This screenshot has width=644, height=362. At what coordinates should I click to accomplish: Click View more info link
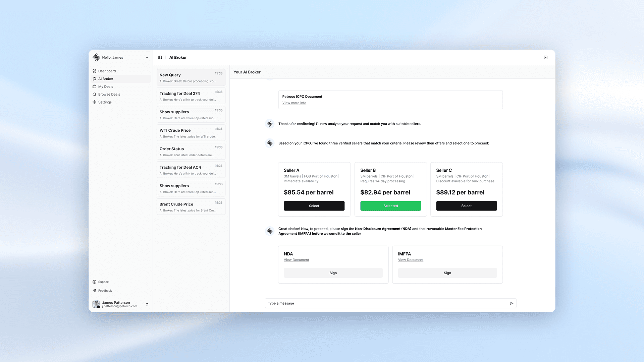[x=294, y=103]
